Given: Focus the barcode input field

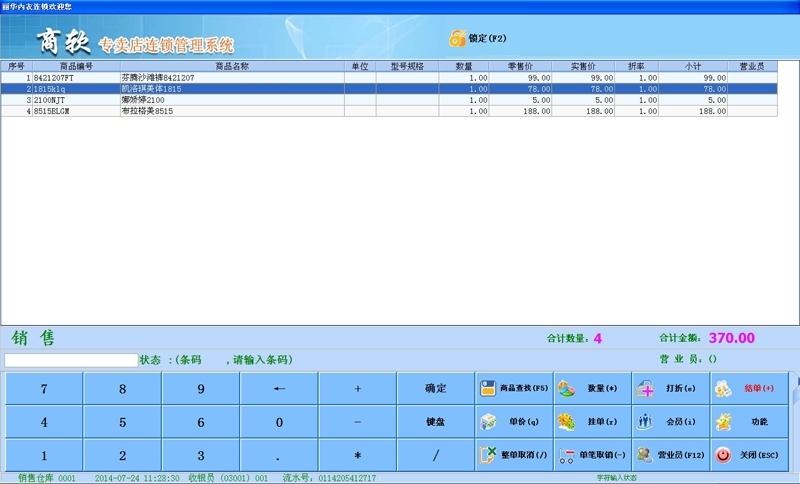Looking at the screenshot, I should (x=71, y=360).
